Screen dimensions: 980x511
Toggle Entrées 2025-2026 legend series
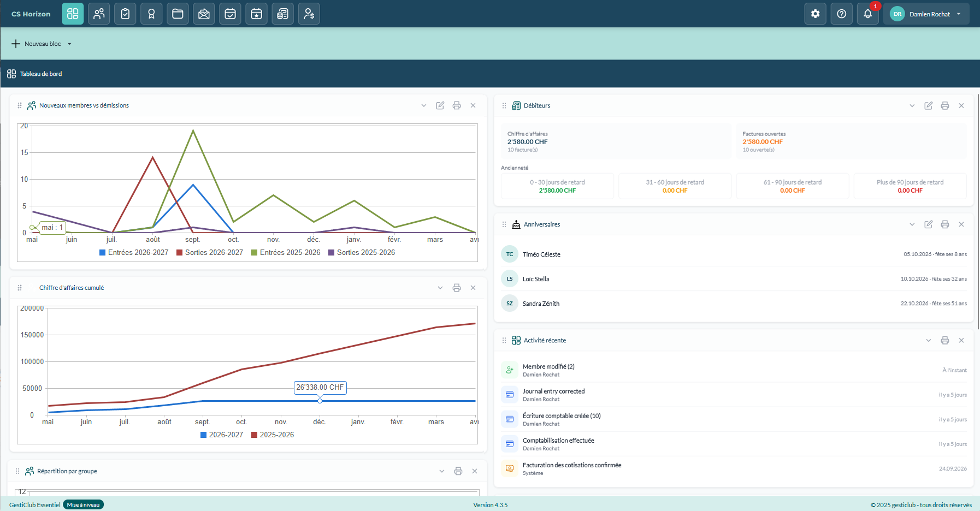pos(286,252)
